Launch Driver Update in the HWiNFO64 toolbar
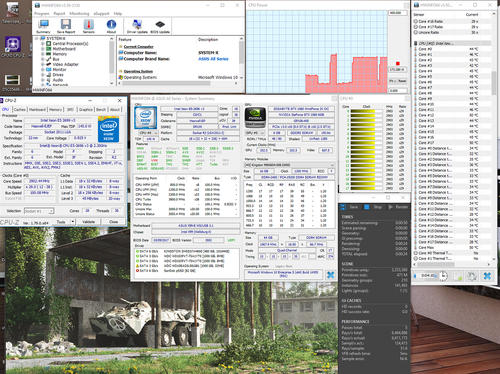 click(x=137, y=25)
